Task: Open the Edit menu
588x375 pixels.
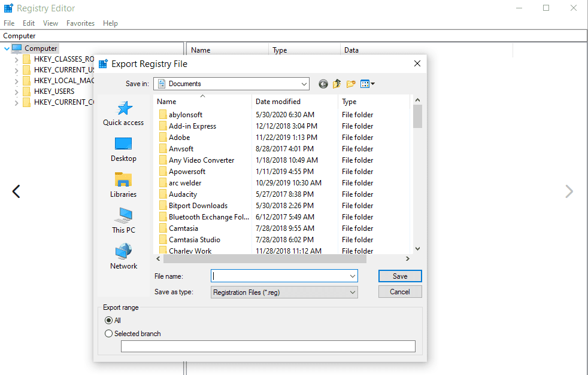Action: (x=29, y=23)
